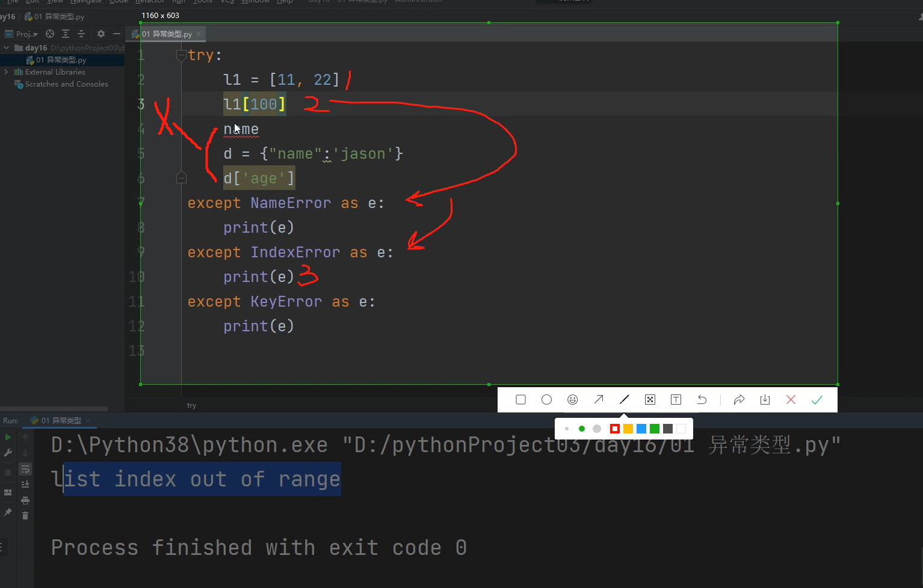Locate the opened file in Project tree
The height and width of the screenshot is (588, 923).
[x=50, y=34]
